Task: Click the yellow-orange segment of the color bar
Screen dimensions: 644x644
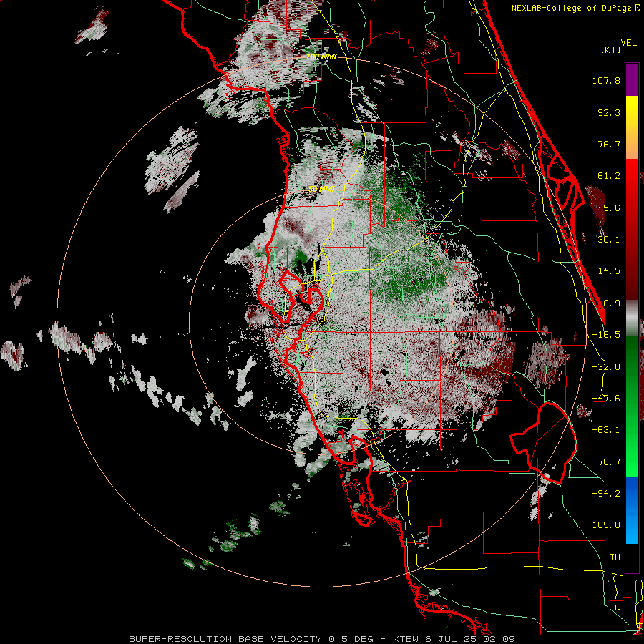Action: click(632, 128)
